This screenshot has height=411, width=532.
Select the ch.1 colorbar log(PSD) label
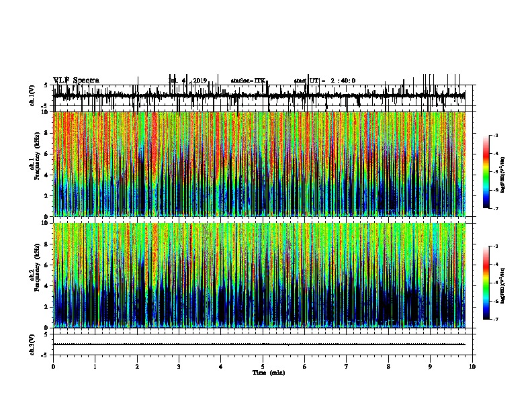(502, 175)
